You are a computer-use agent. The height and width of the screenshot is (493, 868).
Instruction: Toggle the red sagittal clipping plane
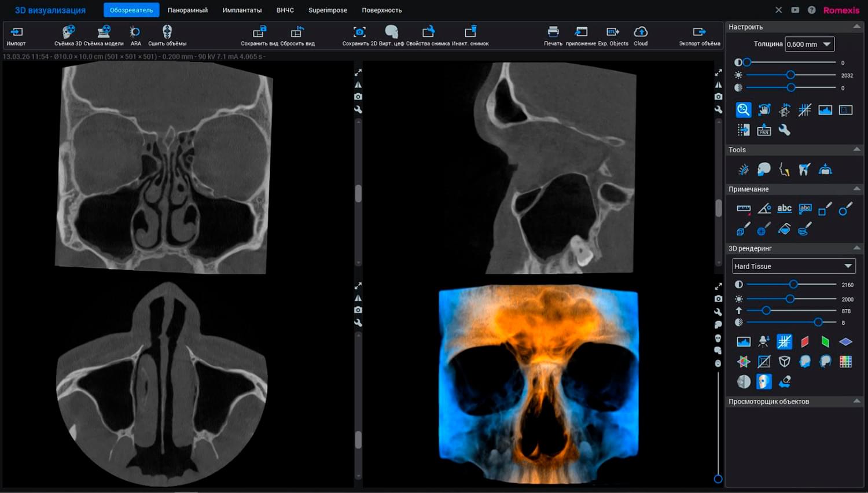[x=805, y=342]
